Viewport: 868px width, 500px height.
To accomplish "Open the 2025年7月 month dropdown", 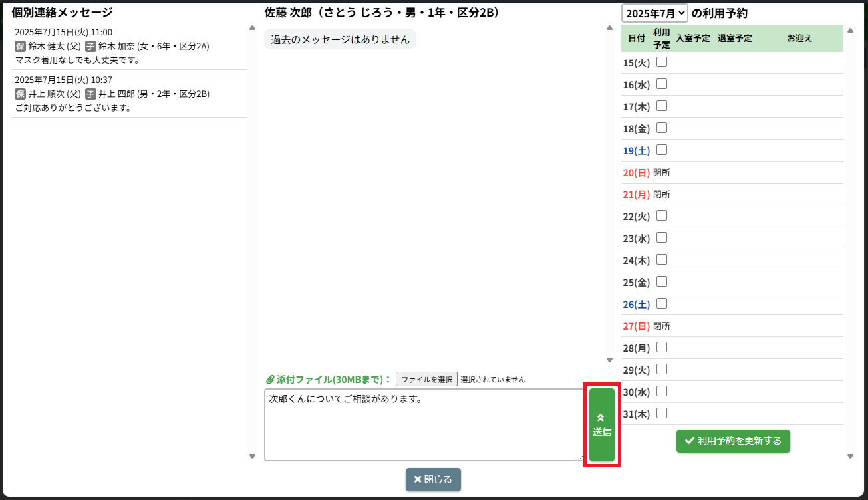I will [x=654, y=13].
